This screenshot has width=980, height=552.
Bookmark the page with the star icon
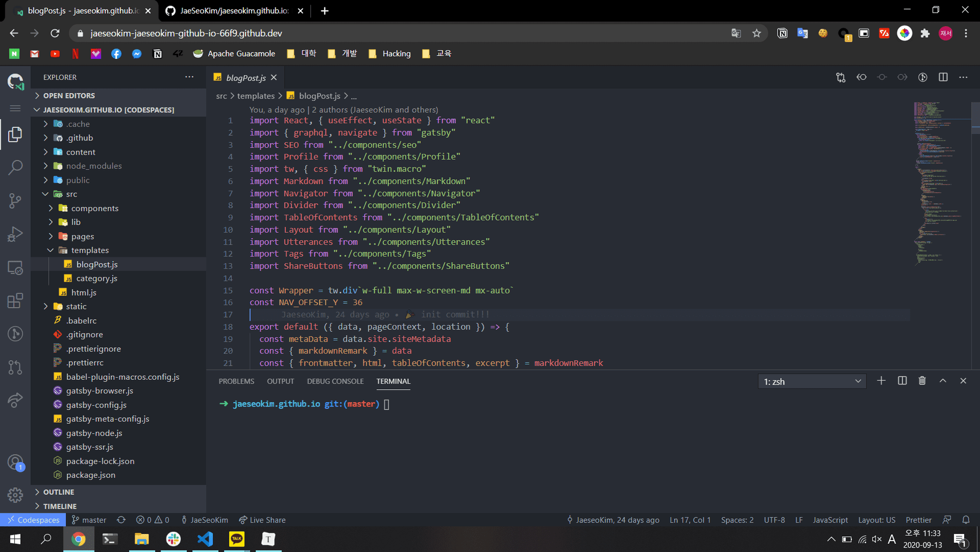(756, 33)
